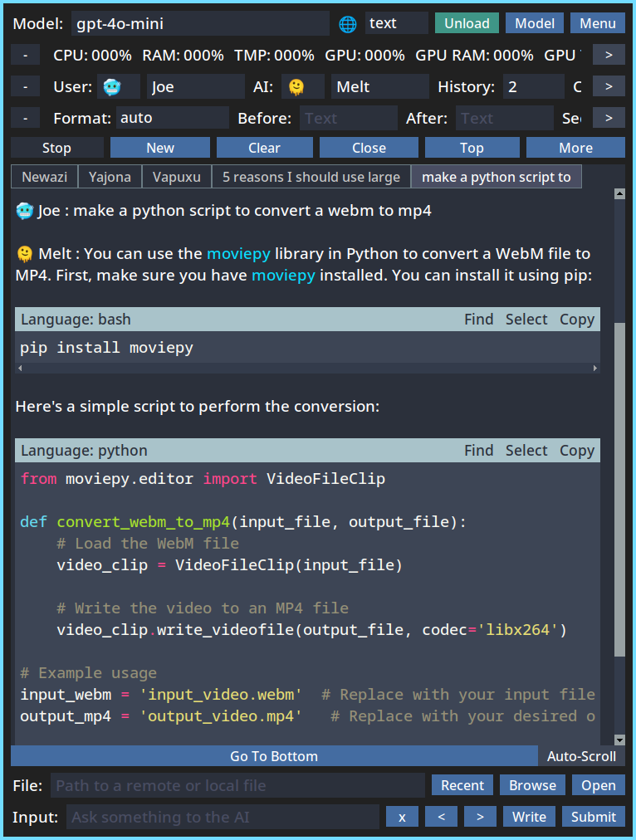Switch to the Vapuxu tab

[177, 177]
